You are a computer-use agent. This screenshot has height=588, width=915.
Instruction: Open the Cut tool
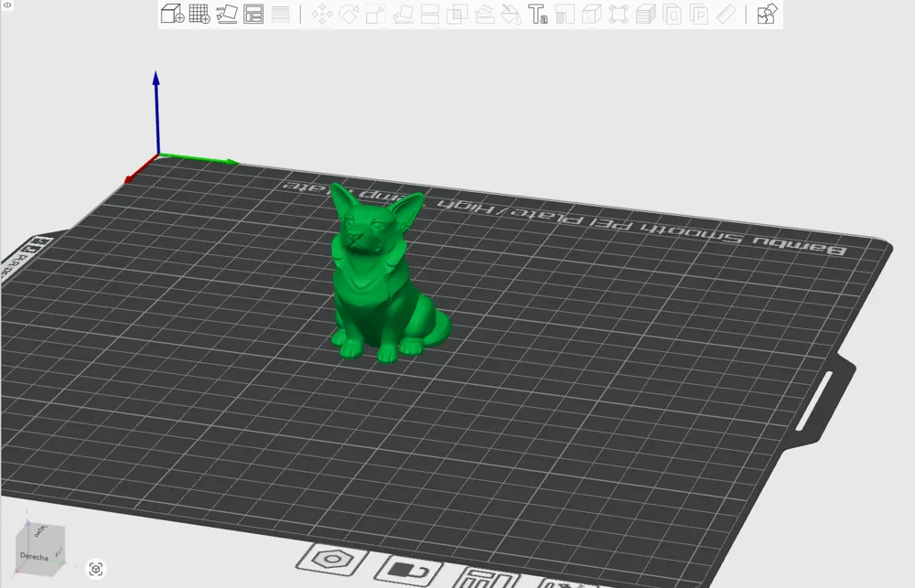point(429,15)
